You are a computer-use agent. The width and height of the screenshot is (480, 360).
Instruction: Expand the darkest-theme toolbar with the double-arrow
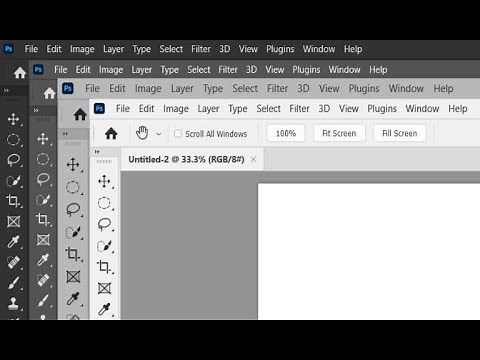point(6,90)
